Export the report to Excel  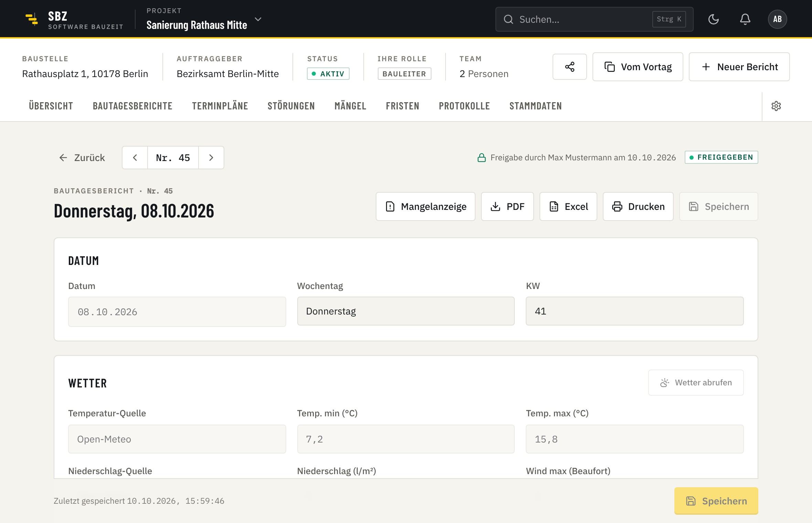click(x=568, y=206)
